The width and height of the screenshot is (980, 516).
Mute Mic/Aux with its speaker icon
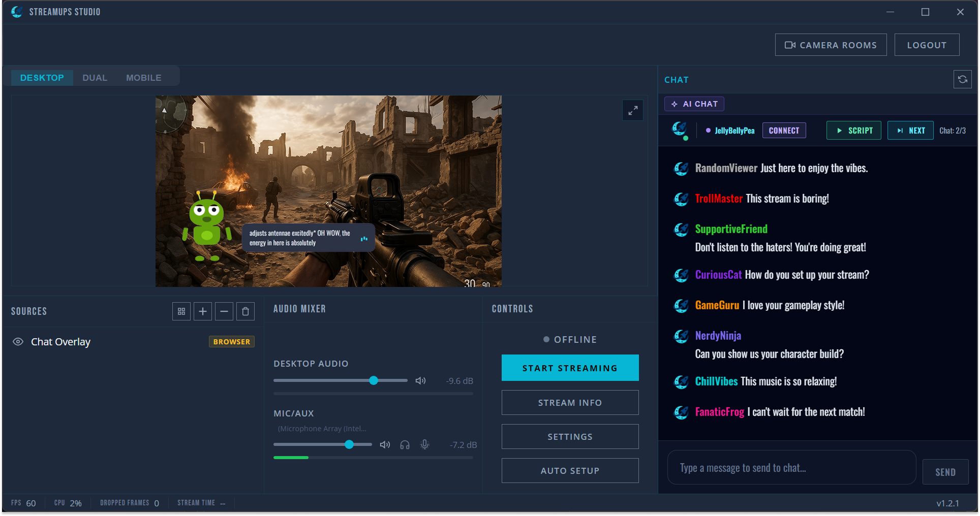click(384, 444)
